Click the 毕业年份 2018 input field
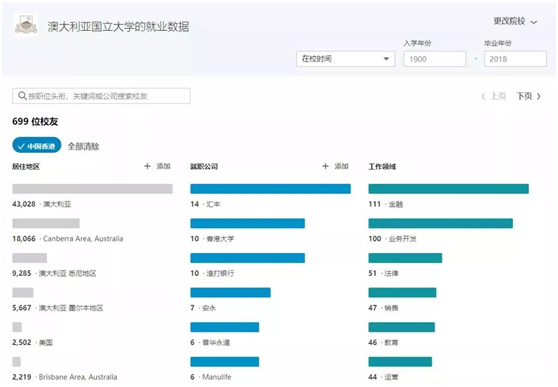The image size is (558, 387). click(x=515, y=59)
